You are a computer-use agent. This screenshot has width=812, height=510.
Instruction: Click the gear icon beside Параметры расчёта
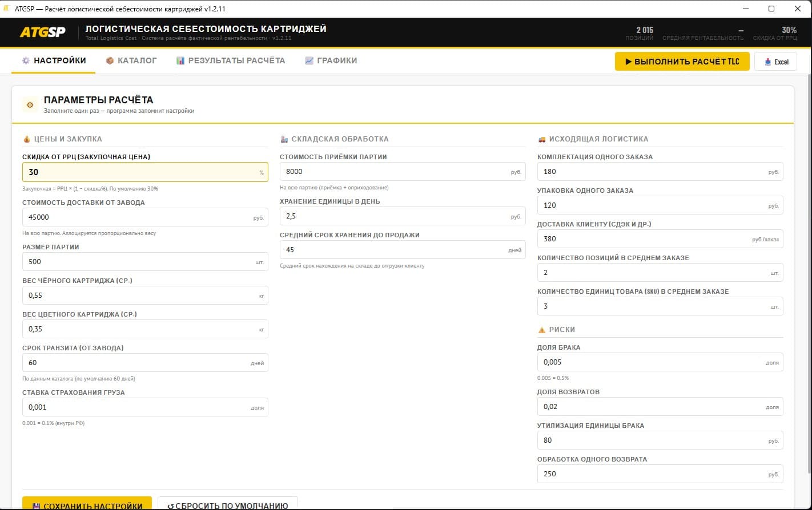click(x=30, y=105)
